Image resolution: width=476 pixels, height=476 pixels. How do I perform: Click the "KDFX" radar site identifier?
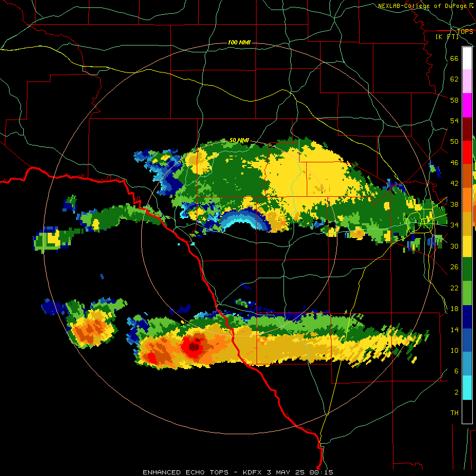252,472
